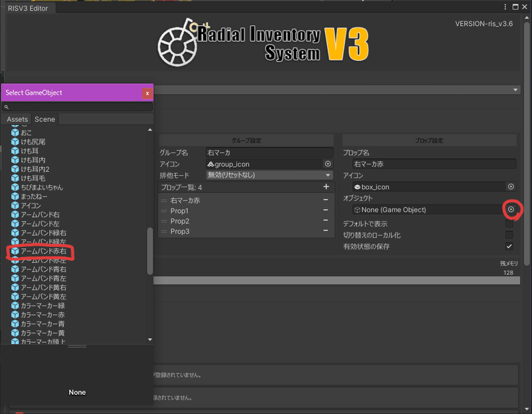Viewport: 532px width, 414px height.
Task: Switch to Assets tab
Action: [x=17, y=119]
